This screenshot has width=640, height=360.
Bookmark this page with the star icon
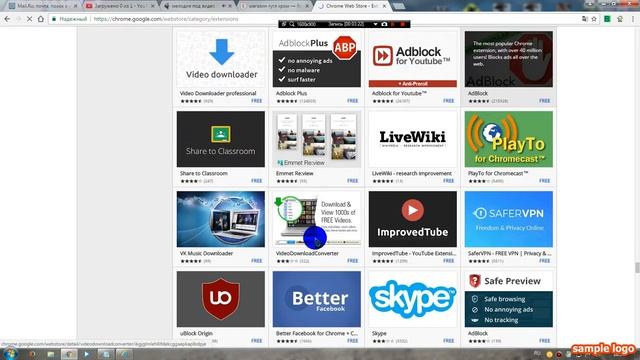[594, 19]
